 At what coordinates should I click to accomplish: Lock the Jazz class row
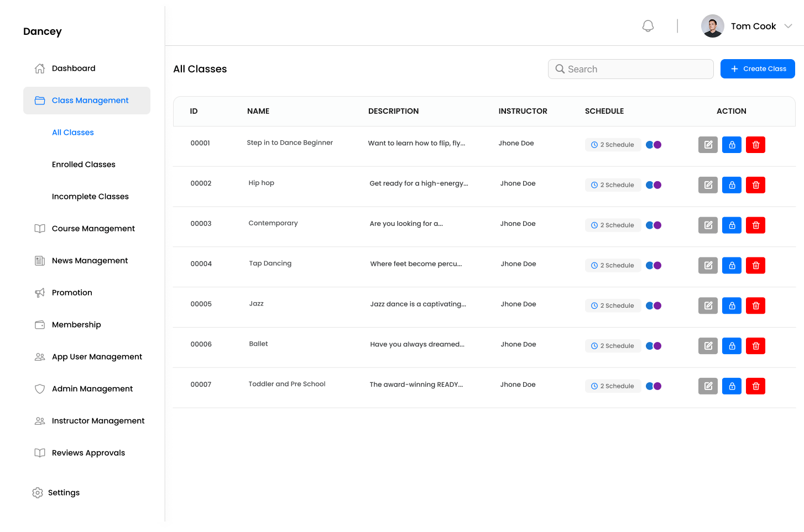coord(732,305)
